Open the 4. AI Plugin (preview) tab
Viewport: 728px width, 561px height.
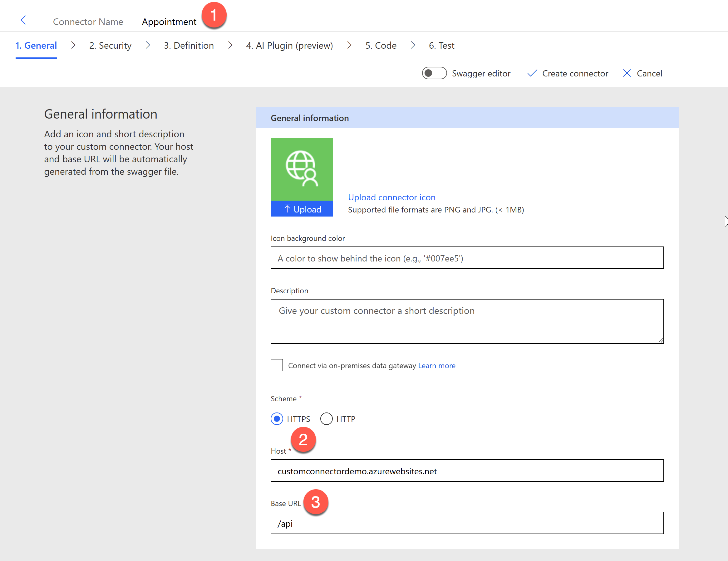coord(289,46)
